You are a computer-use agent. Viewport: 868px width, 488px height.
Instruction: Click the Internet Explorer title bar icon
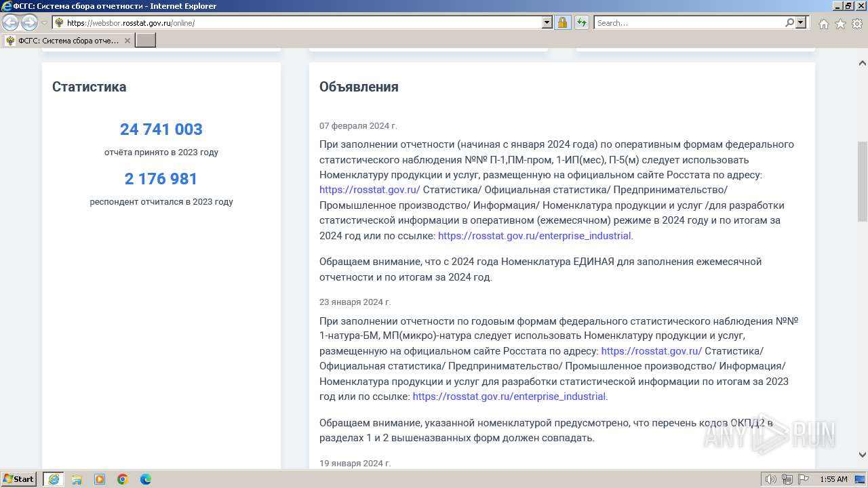pos(6,6)
